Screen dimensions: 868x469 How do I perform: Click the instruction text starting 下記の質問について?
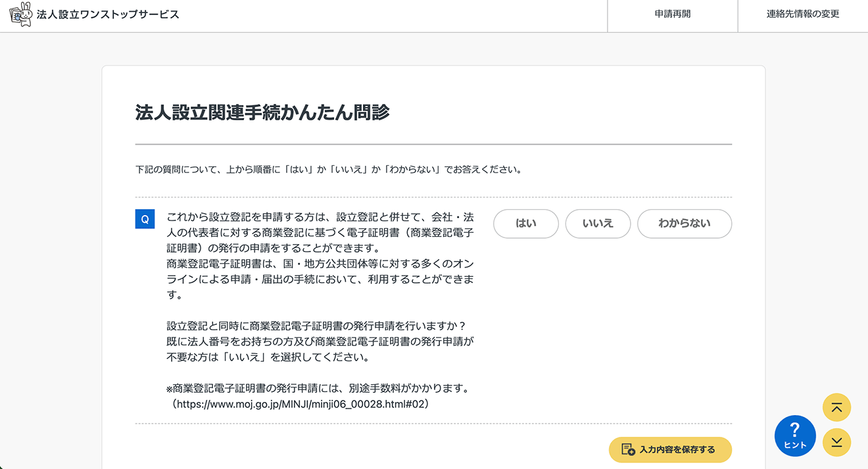(x=328, y=170)
